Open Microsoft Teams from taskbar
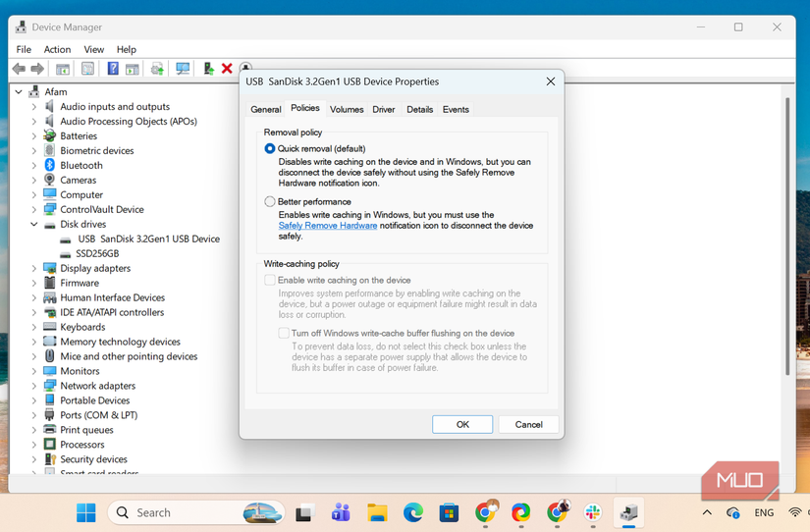 (341, 512)
